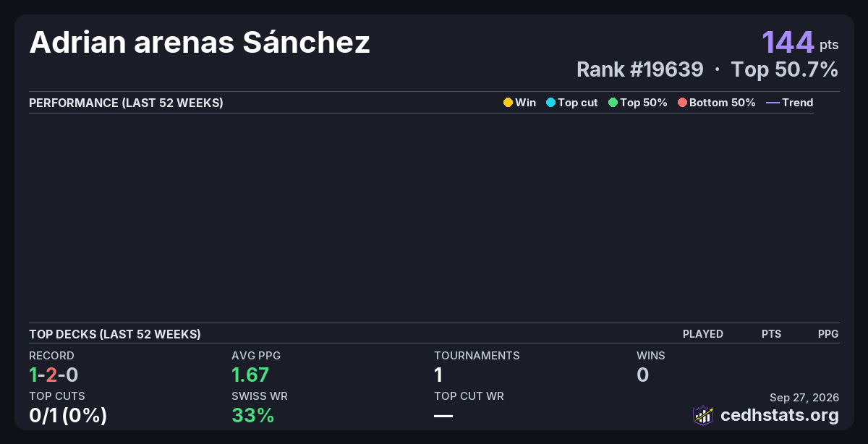Select the player name Adrian arenas Sánchez

click(x=200, y=43)
